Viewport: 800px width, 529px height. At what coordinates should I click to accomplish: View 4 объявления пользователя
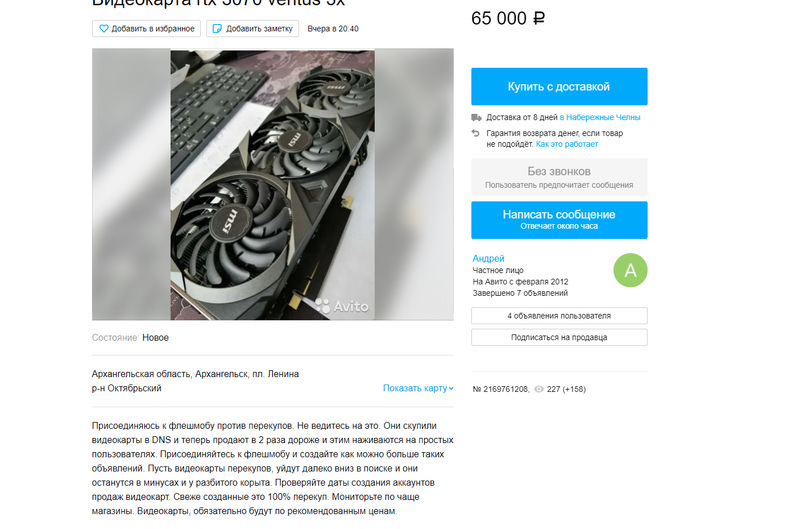[x=559, y=316]
